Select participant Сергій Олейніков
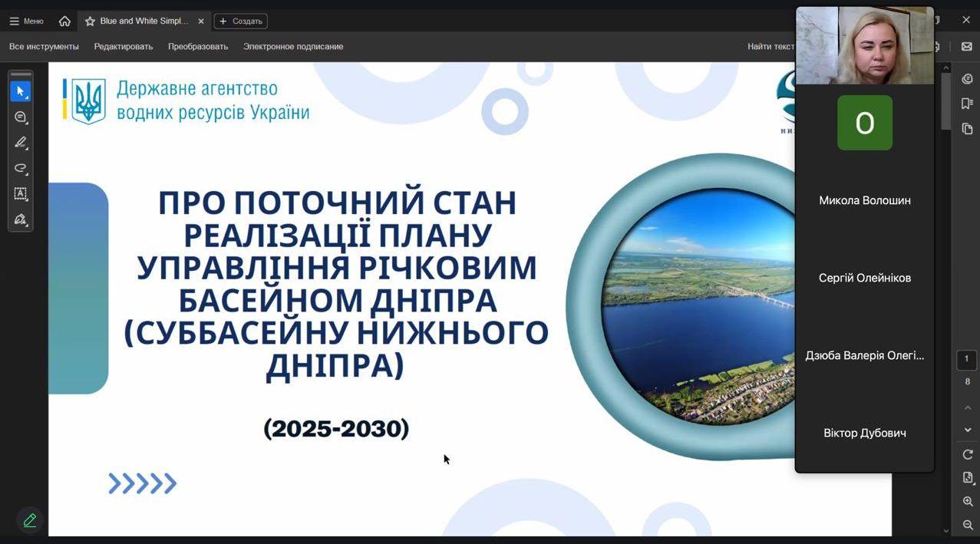The width and height of the screenshot is (980, 544). (x=865, y=278)
